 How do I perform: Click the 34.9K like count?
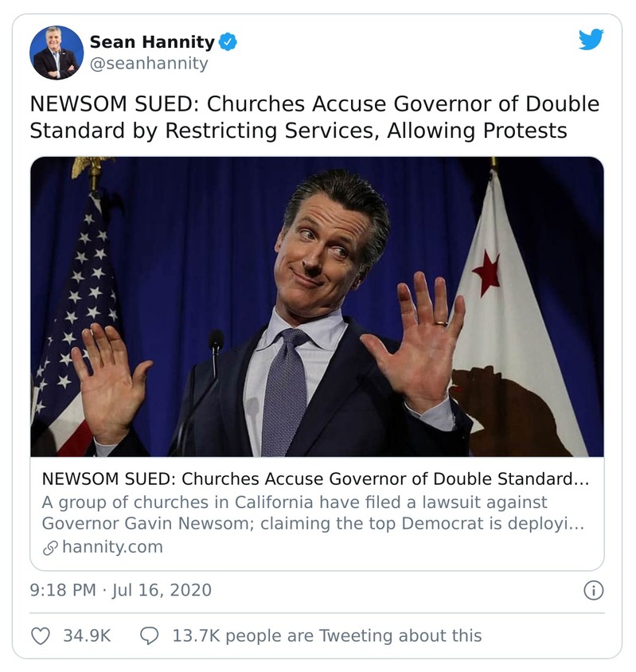[87, 635]
